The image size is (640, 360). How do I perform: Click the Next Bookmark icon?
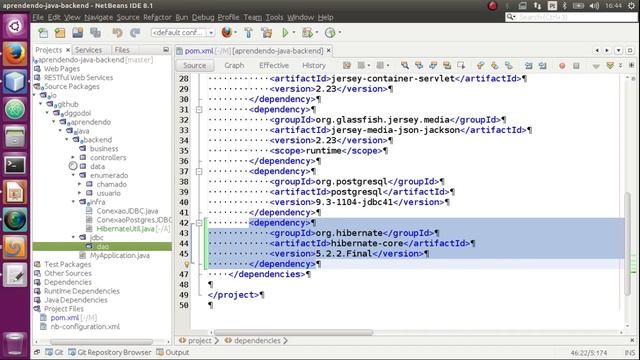[495, 65]
